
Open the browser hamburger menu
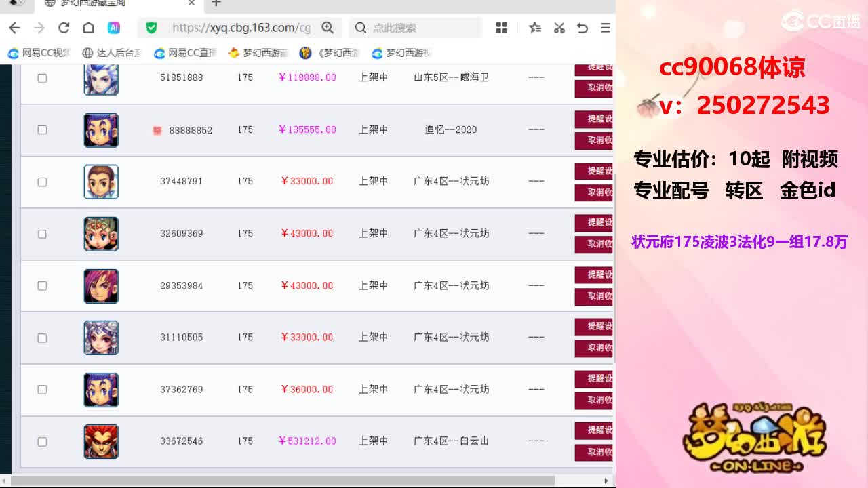pyautogui.click(x=606, y=28)
